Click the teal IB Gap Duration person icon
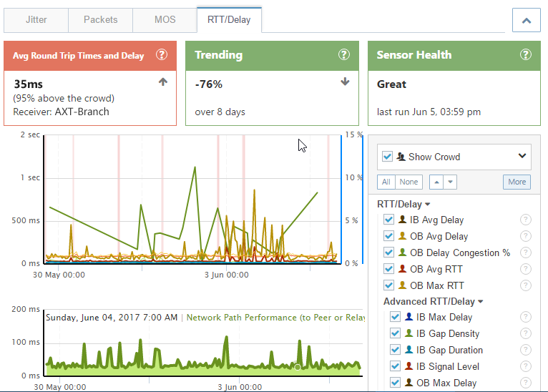Screen dimensions: 548x392 408,349
